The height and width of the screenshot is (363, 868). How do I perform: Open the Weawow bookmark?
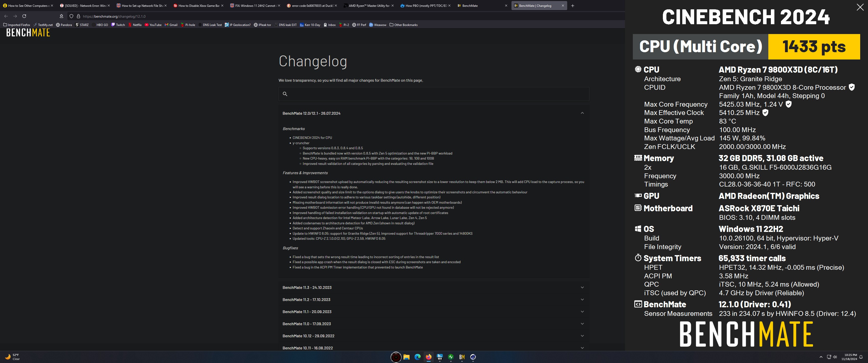378,25
